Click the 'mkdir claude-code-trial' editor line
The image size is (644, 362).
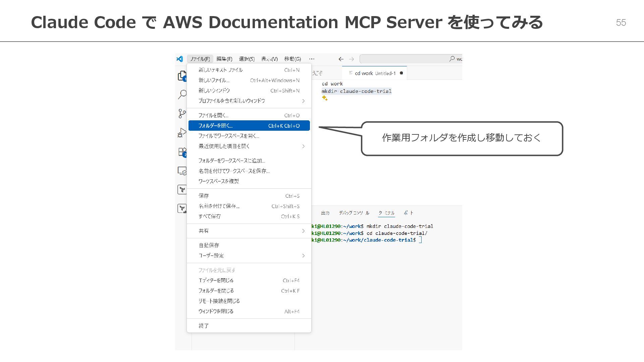coord(357,91)
